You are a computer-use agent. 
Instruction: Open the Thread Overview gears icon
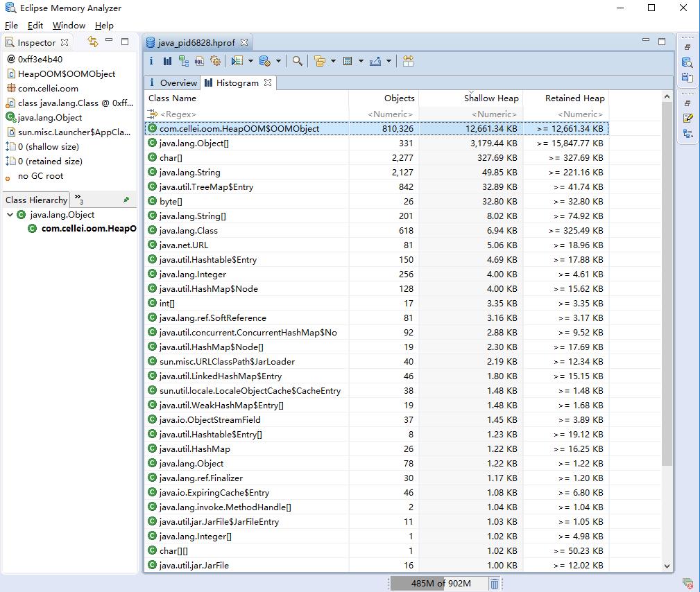(216, 61)
